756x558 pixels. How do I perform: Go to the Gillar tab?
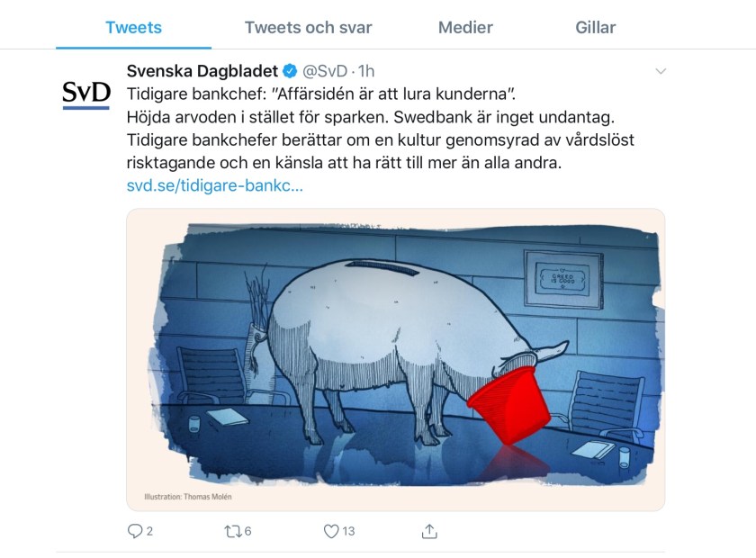[596, 28]
